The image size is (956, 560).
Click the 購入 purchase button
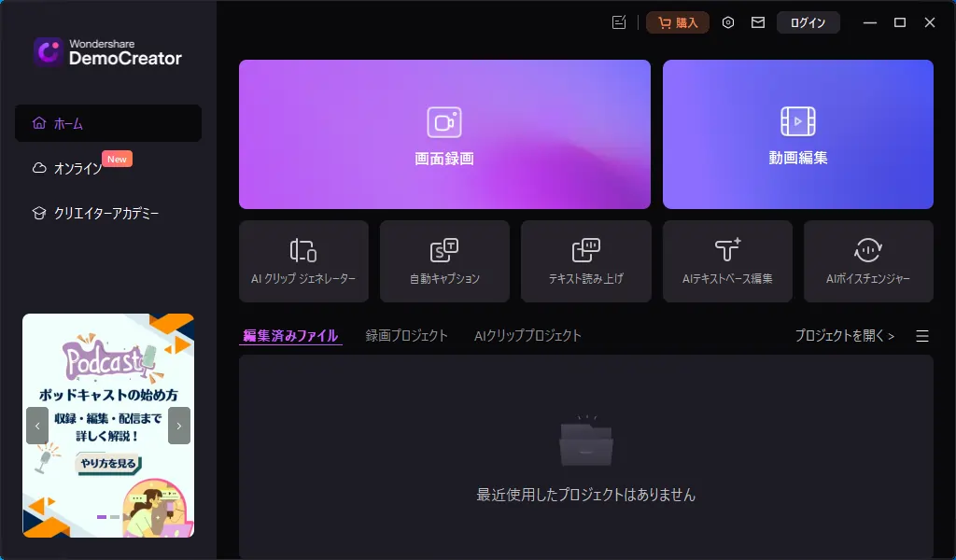(678, 22)
